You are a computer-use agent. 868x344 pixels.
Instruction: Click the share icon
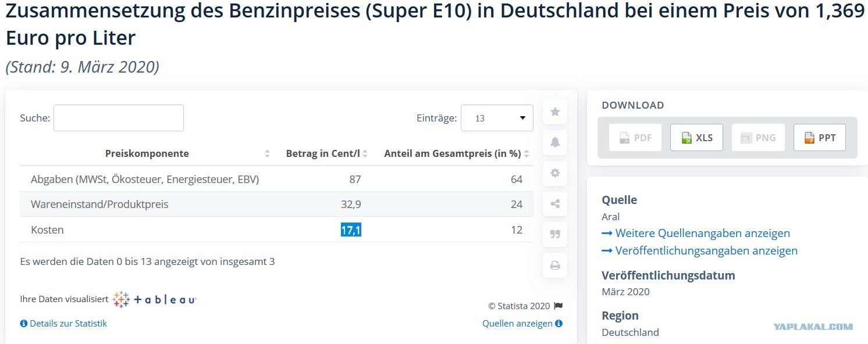555,203
